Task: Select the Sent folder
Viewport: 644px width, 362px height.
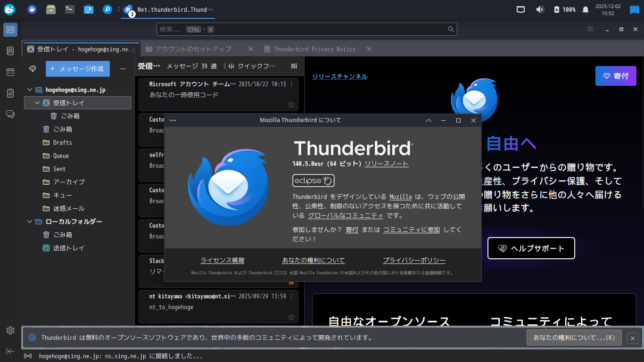Action: pyautogui.click(x=78, y=169)
